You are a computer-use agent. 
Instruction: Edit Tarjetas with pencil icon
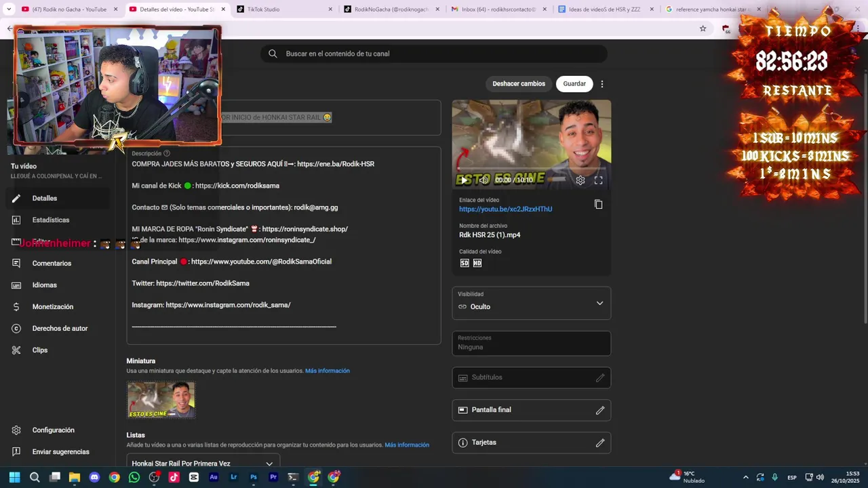coord(600,443)
